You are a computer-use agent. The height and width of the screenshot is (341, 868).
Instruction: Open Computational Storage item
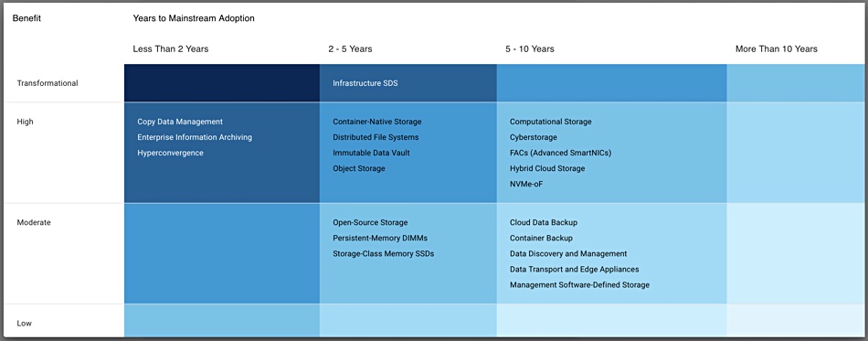551,122
